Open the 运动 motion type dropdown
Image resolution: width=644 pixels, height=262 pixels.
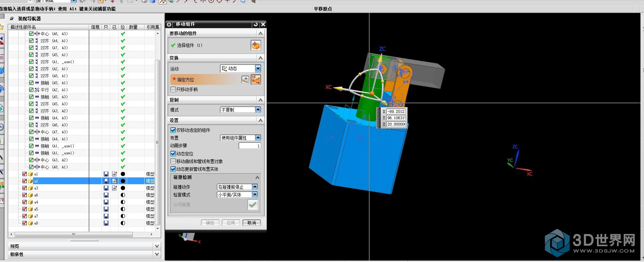(x=258, y=68)
